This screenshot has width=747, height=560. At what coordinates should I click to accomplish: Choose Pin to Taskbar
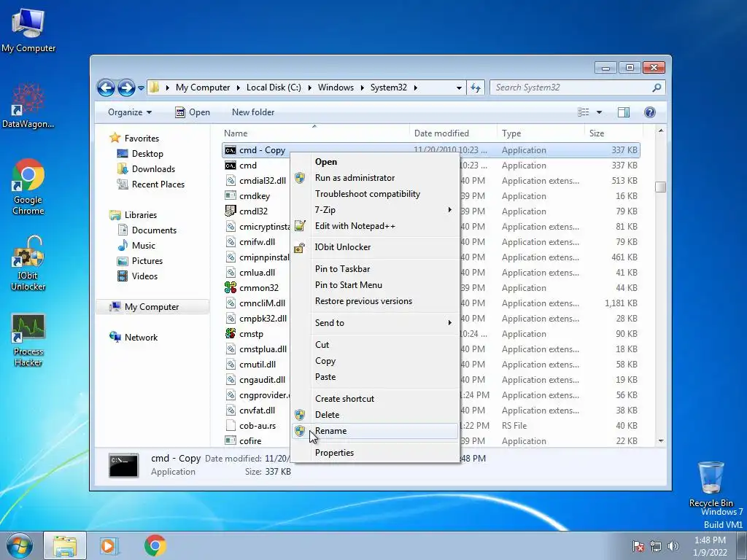[374, 269]
